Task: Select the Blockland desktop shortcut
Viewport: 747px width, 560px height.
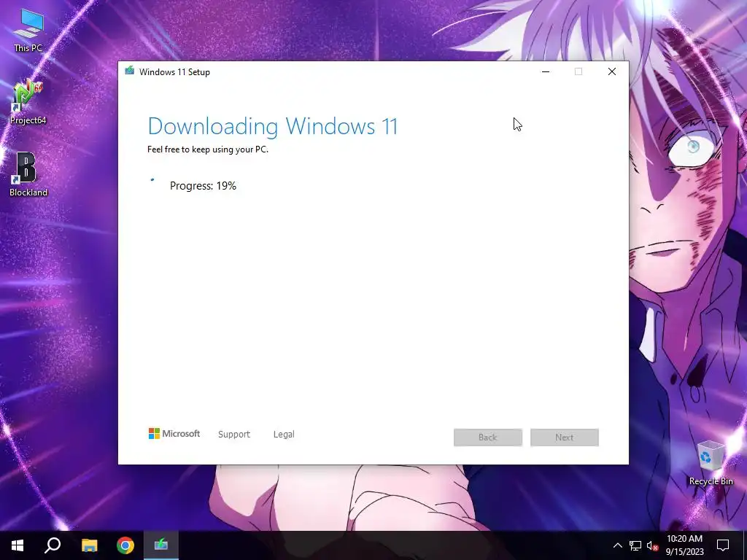Action: pyautogui.click(x=28, y=174)
